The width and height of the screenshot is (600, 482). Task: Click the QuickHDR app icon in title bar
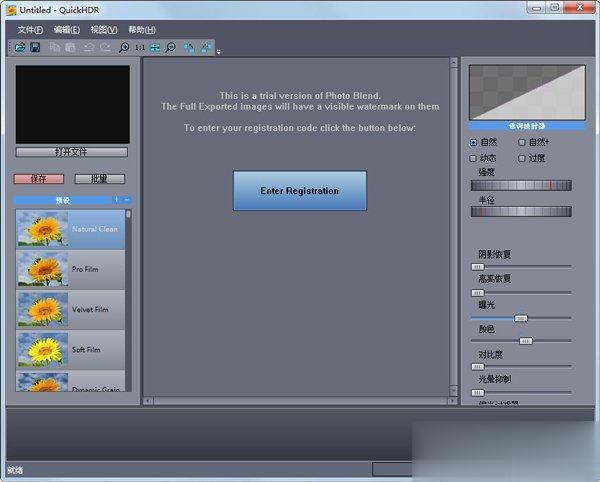(x=11, y=10)
